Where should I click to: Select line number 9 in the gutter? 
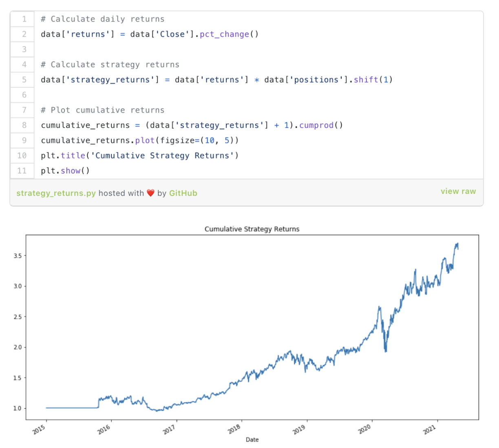pos(24,140)
